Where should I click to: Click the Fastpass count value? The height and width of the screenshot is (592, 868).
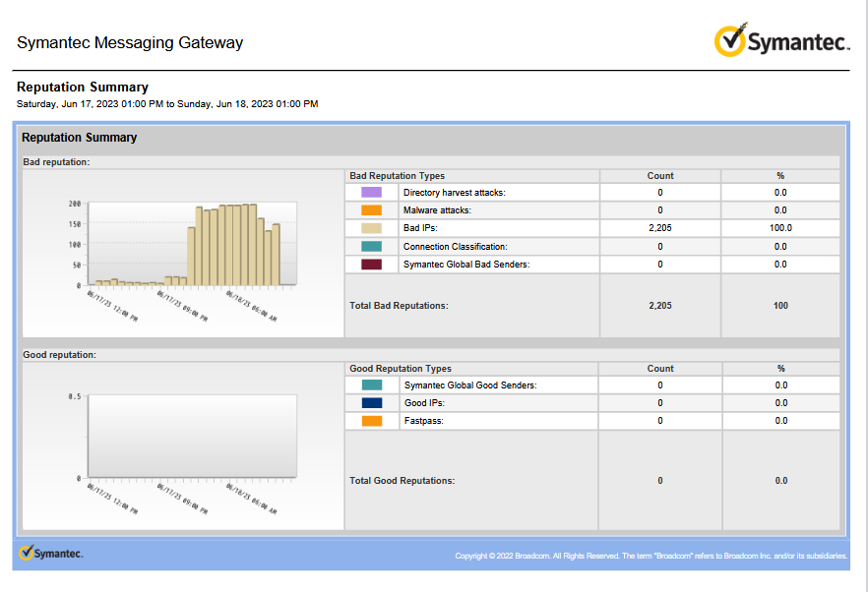click(660, 421)
